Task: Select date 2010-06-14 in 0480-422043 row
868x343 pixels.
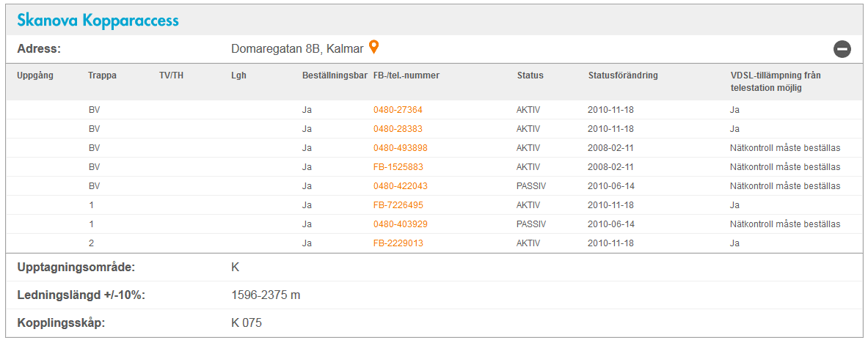Action: pyautogui.click(x=610, y=186)
